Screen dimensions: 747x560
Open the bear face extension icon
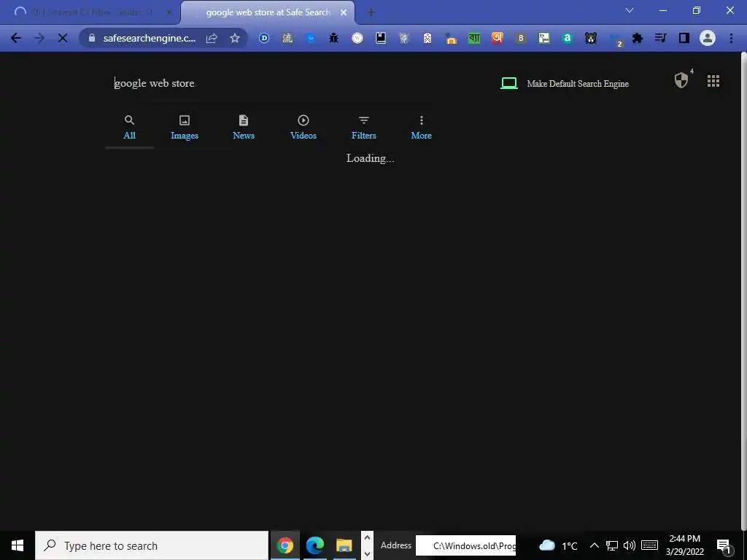(591, 38)
